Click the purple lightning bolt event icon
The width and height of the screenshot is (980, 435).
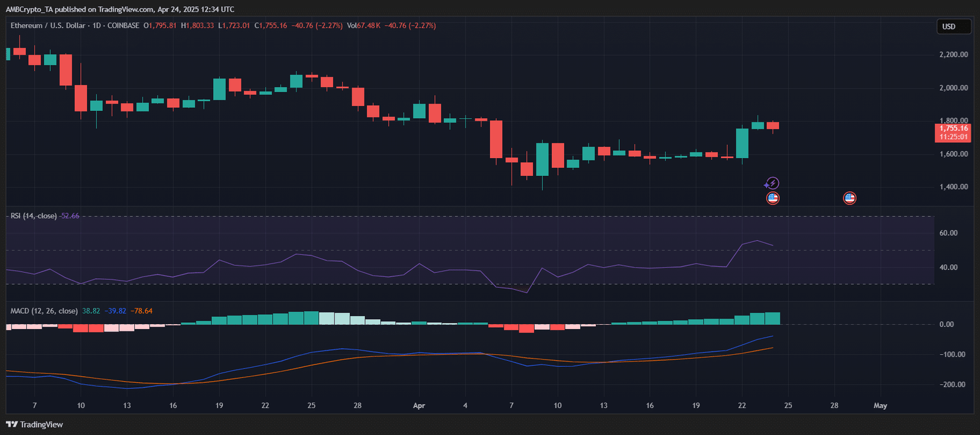pos(773,183)
